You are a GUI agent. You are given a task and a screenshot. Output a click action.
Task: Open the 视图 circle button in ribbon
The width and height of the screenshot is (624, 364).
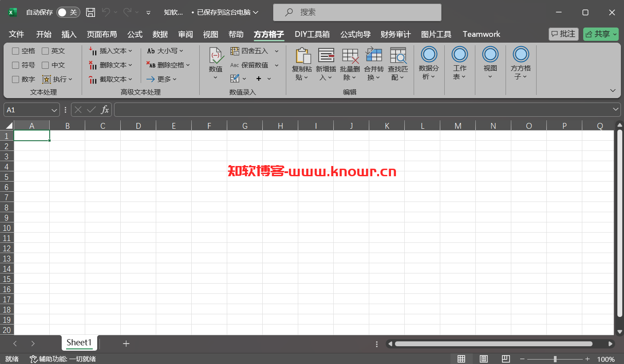click(x=490, y=63)
